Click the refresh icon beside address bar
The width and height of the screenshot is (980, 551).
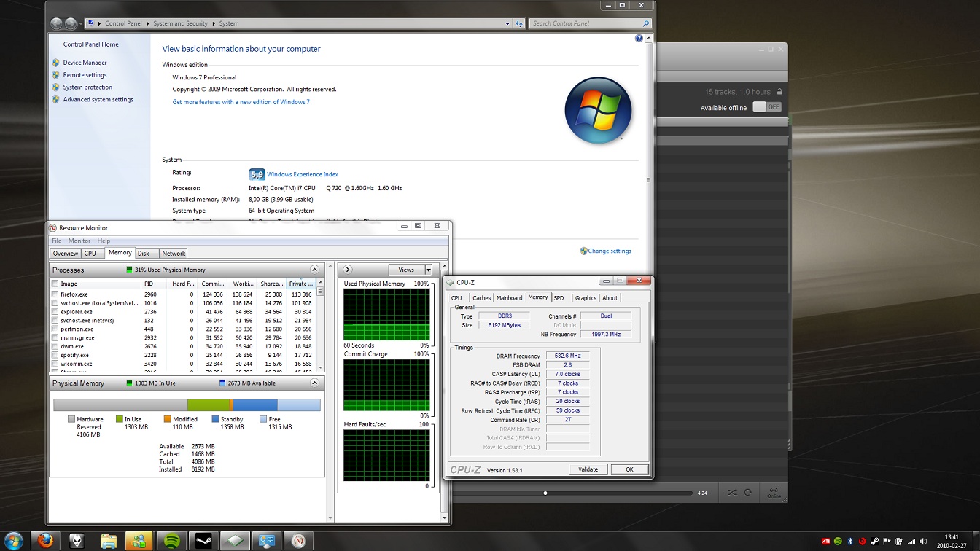(519, 23)
